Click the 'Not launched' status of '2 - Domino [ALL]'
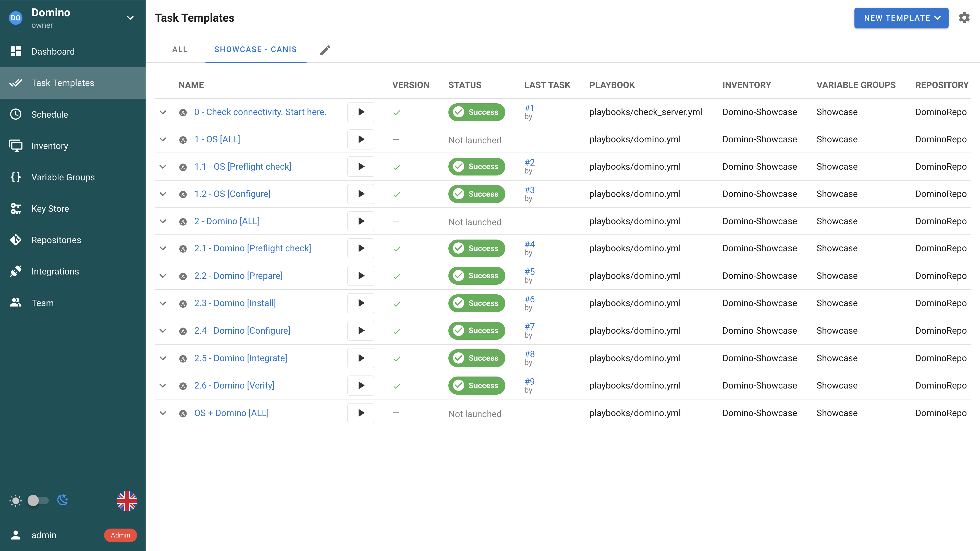980x551 pixels. click(475, 222)
